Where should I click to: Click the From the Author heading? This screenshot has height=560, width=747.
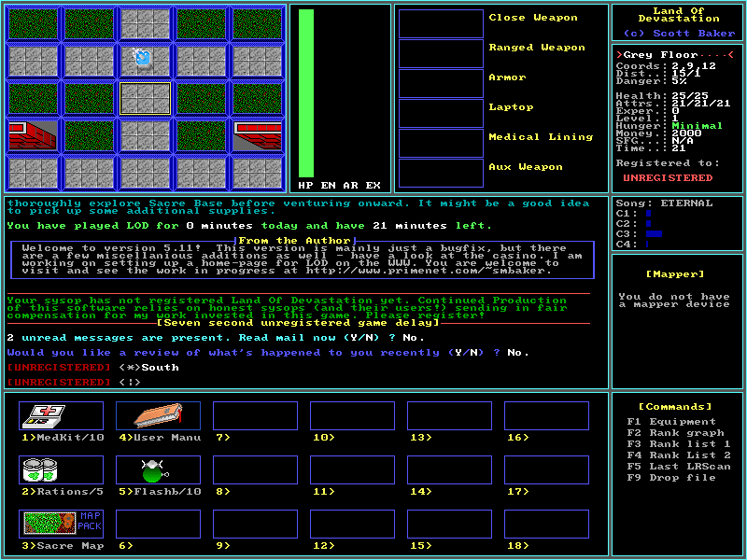tap(295, 241)
